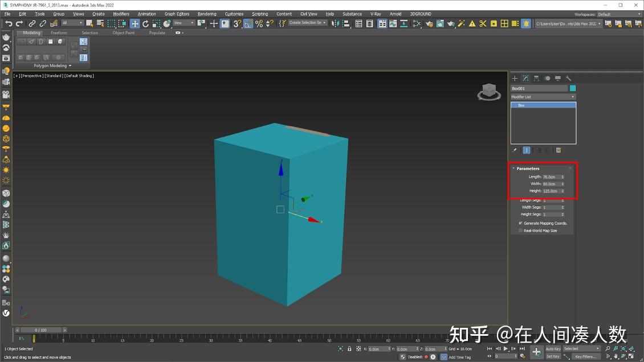The width and height of the screenshot is (644, 362).
Task: Toggle the Ribbon display button
Action: tap(382, 24)
